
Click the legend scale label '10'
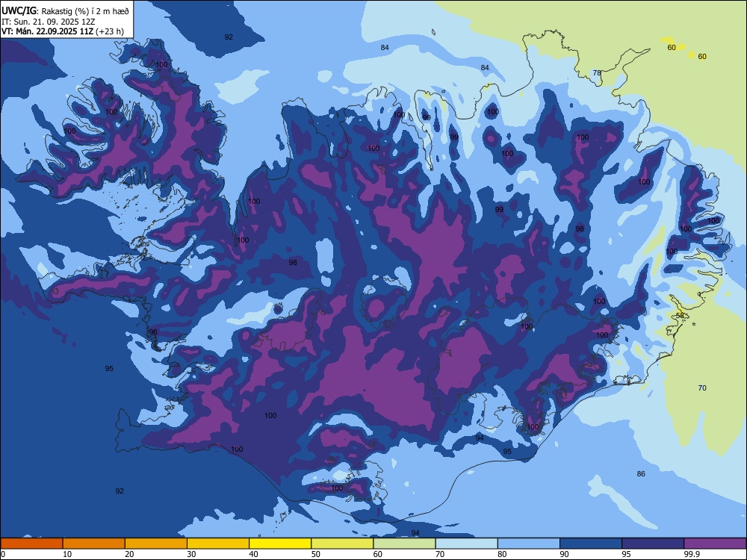click(67, 554)
